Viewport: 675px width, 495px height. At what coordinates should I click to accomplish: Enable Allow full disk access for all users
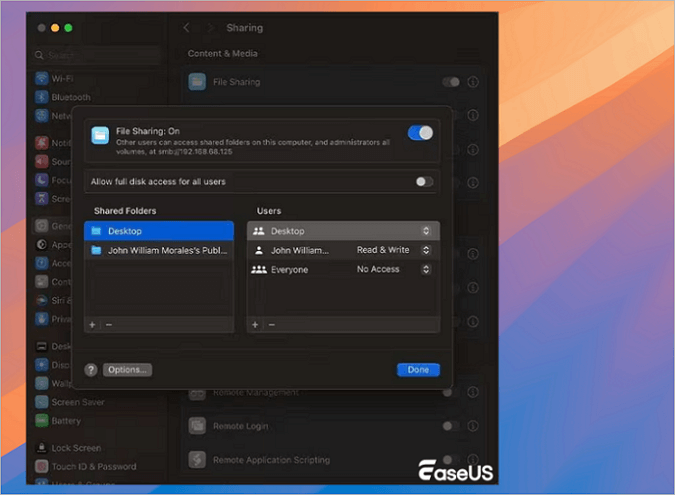(x=424, y=181)
